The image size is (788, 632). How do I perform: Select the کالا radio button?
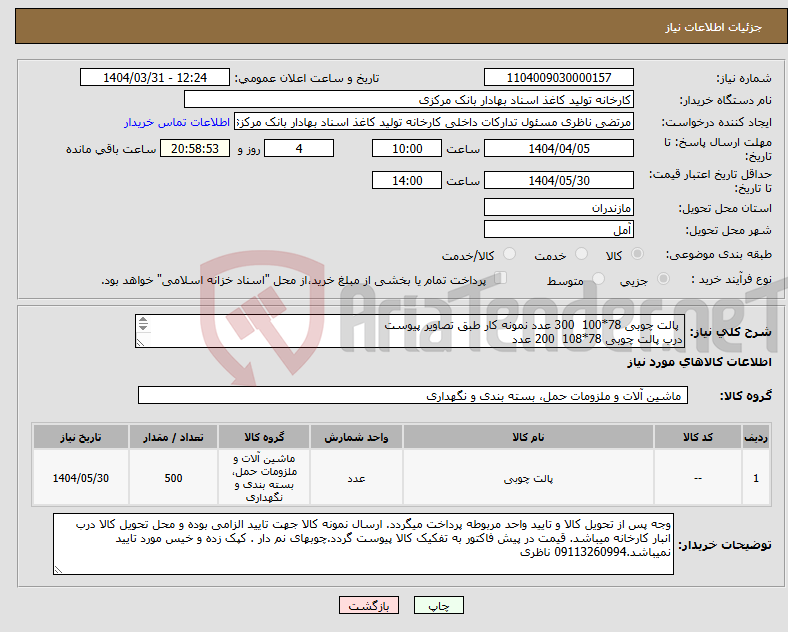tap(637, 254)
